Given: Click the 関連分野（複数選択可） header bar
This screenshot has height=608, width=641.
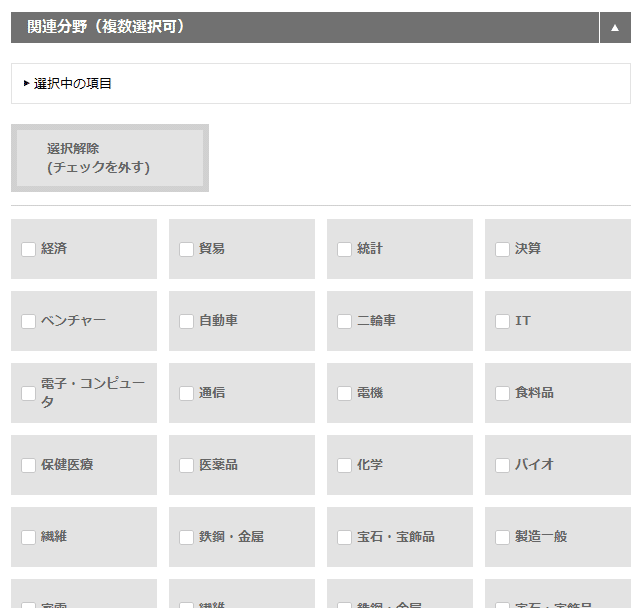Looking at the screenshot, I should (305, 27).
